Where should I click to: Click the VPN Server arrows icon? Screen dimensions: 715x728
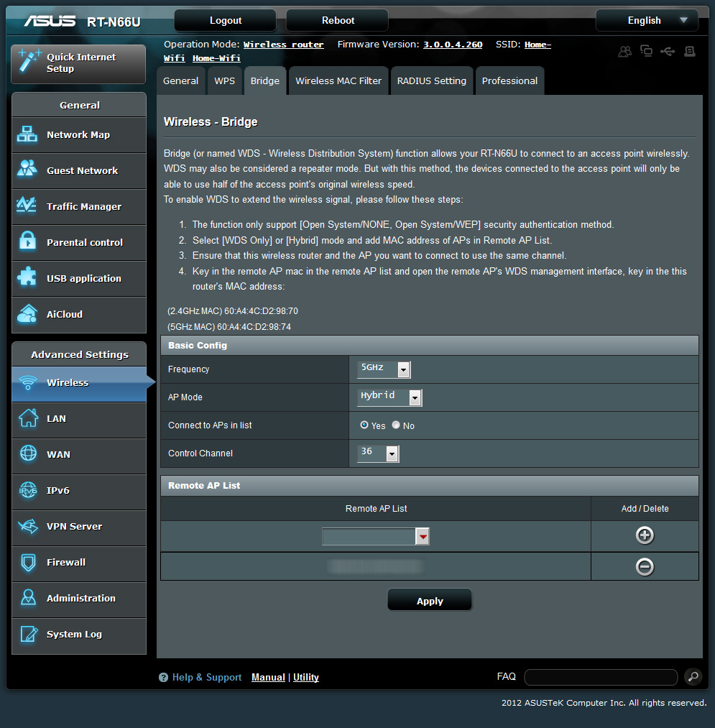click(28, 526)
